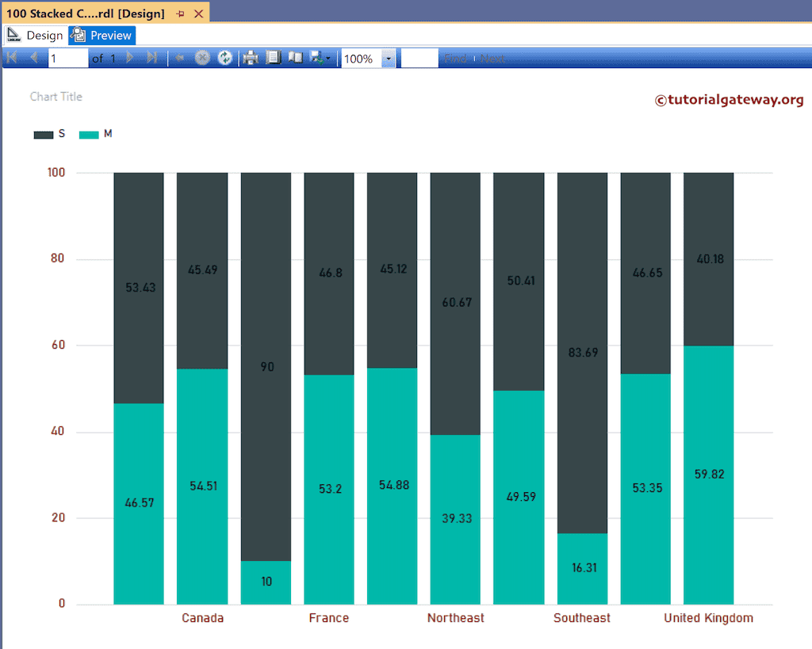The width and height of the screenshot is (812, 649).
Task: Click the Export report icon
Action: click(314, 58)
